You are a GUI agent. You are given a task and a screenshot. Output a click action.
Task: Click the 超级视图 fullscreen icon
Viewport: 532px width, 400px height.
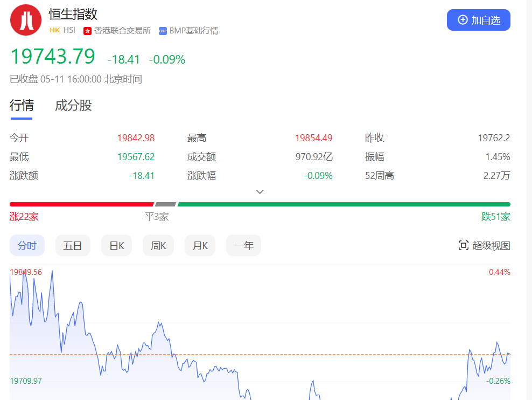[x=463, y=246]
